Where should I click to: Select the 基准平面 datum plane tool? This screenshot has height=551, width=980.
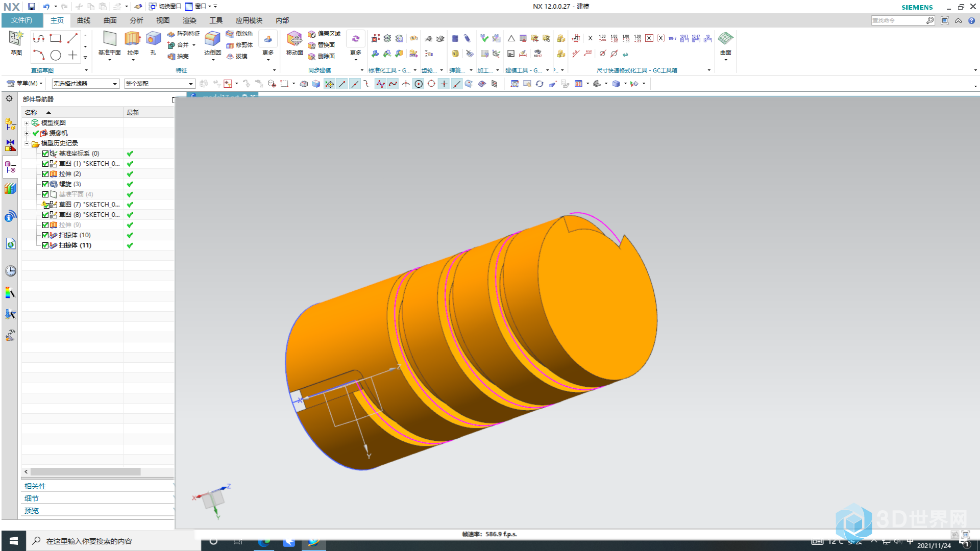tap(110, 38)
